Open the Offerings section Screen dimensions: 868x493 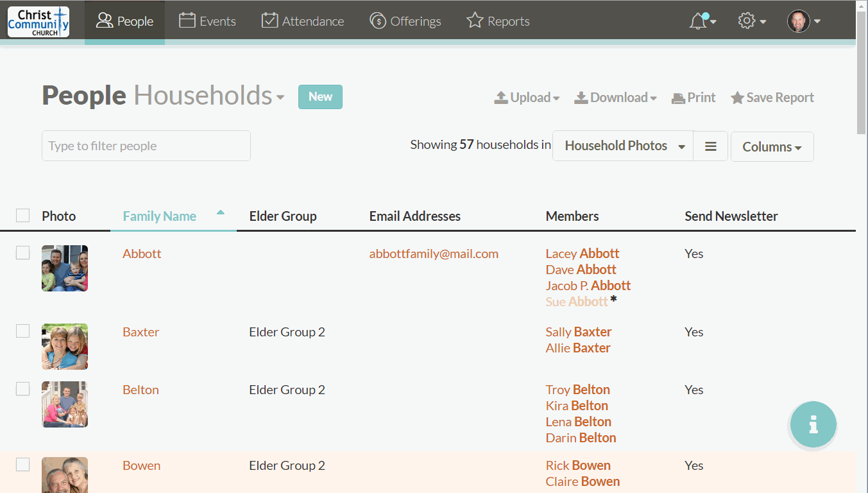(x=405, y=21)
